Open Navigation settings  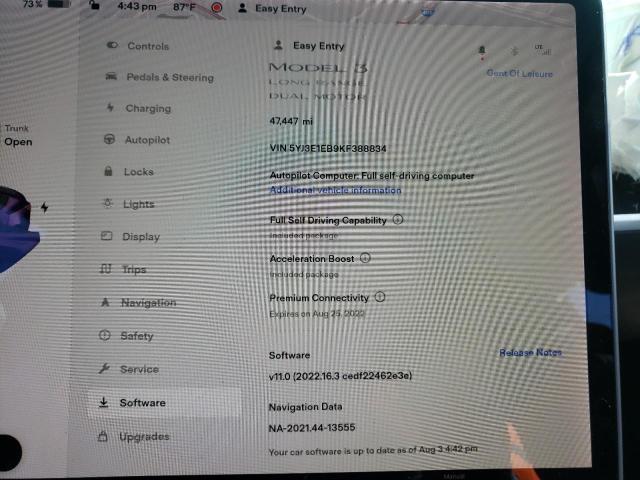[137, 302]
